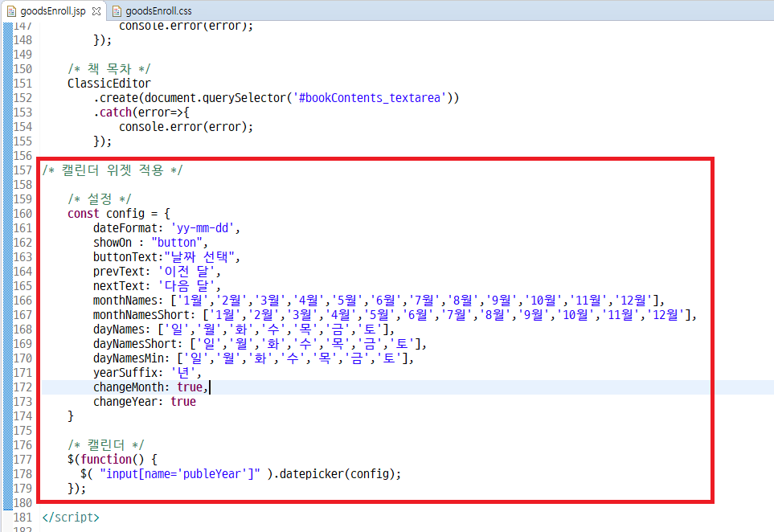Click the changeMonth true value

click(x=190, y=387)
